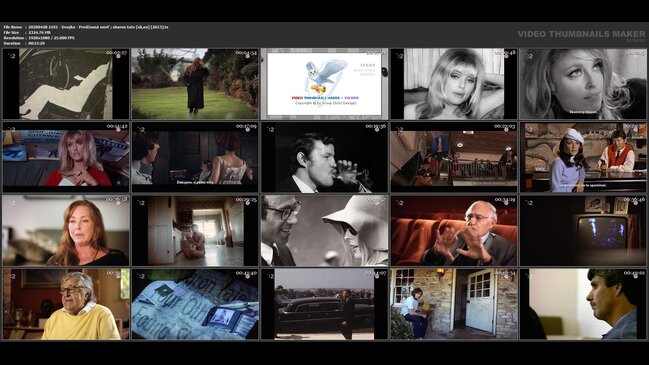Select the thumbnail of the mustached man in profile
This screenshot has width=649, height=365.
coord(583,304)
